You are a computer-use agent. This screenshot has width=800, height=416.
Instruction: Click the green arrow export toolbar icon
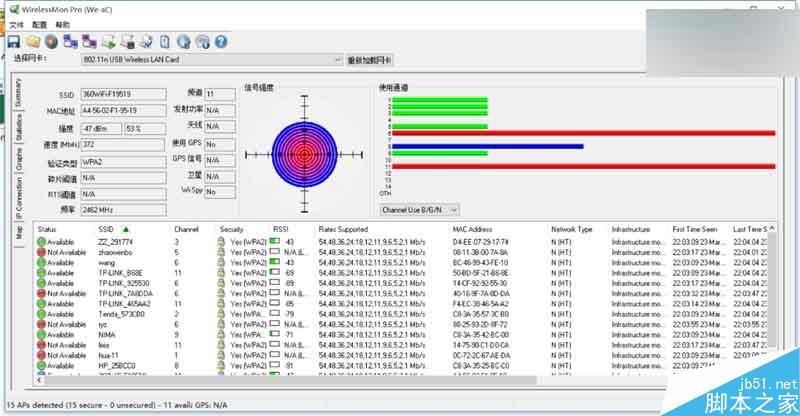tap(109, 41)
